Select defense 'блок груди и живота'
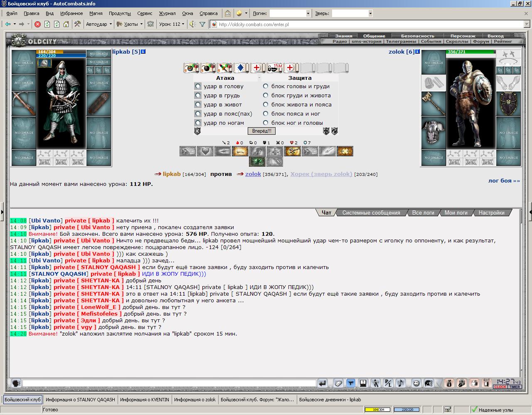This screenshot has height=415, width=532. pos(266,95)
